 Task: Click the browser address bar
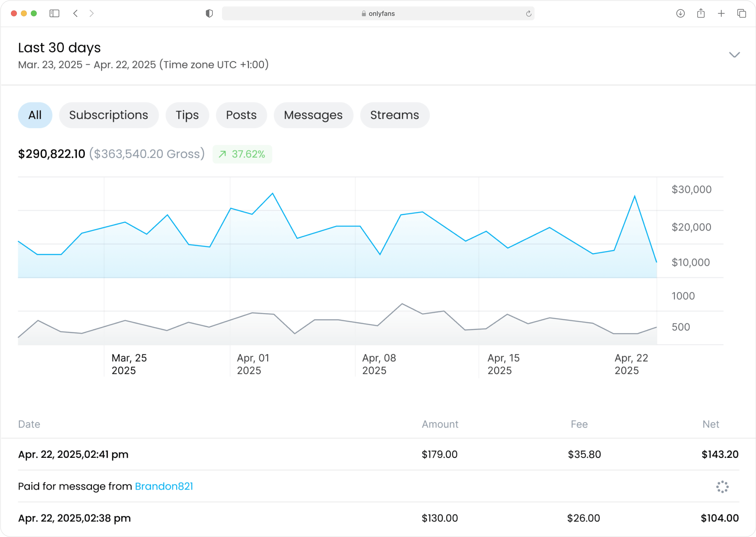click(378, 14)
